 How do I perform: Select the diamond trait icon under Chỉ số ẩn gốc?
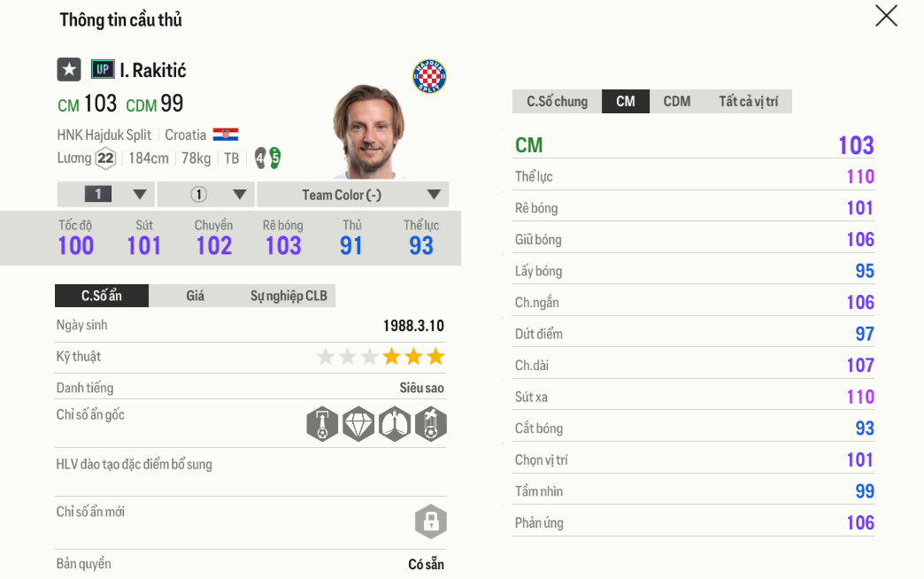point(358,423)
